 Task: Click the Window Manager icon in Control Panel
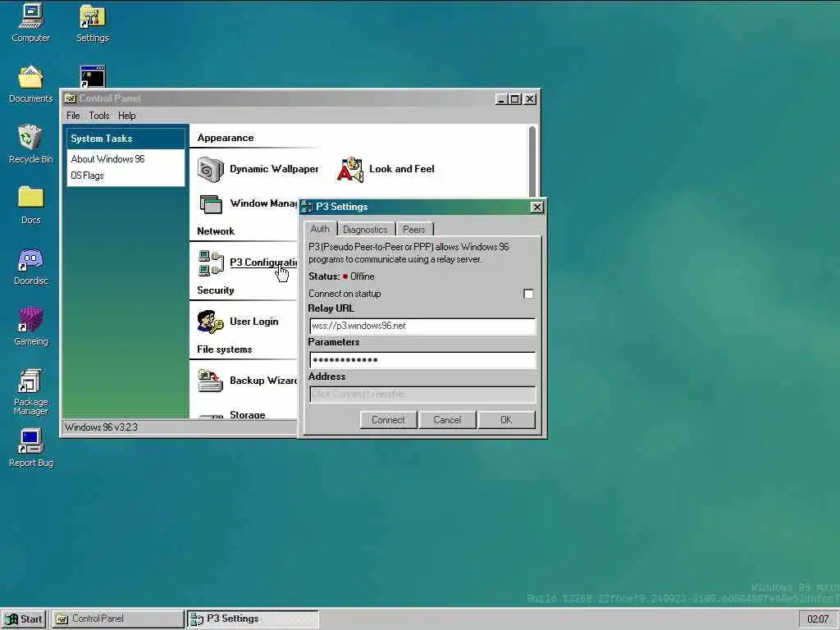pyautogui.click(x=210, y=204)
